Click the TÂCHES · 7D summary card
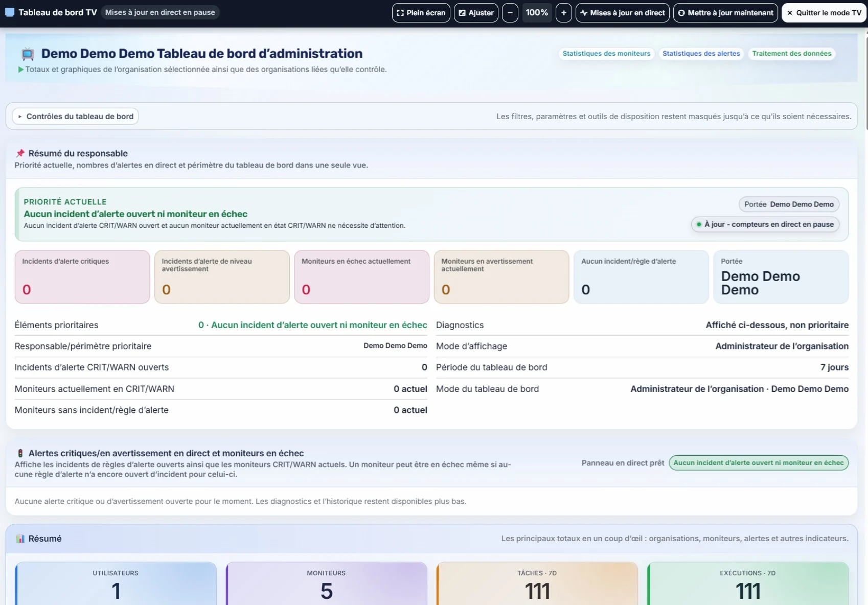 [x=537, y=584]
